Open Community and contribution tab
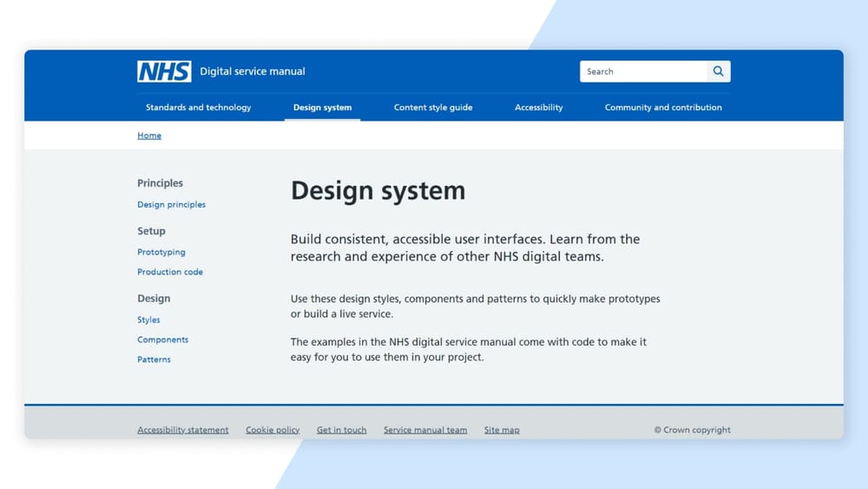This screenshot has height=489, width=868. click(x=663, y=108)
